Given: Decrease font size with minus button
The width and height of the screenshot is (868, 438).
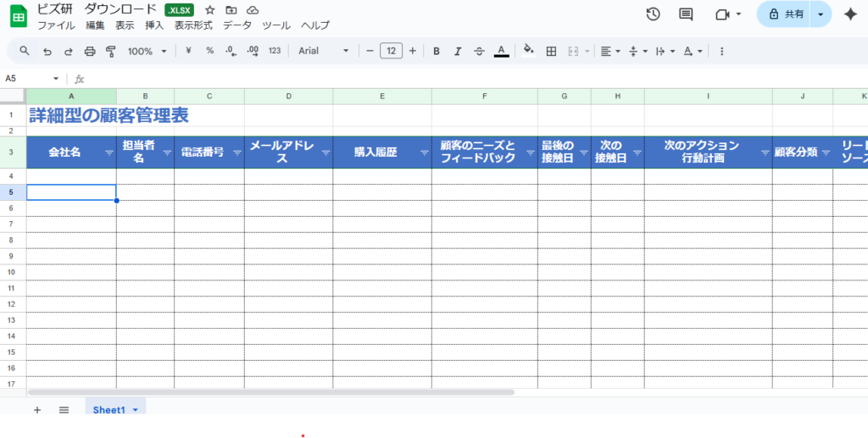Looking at the screenshot, I should coord(370,51).
